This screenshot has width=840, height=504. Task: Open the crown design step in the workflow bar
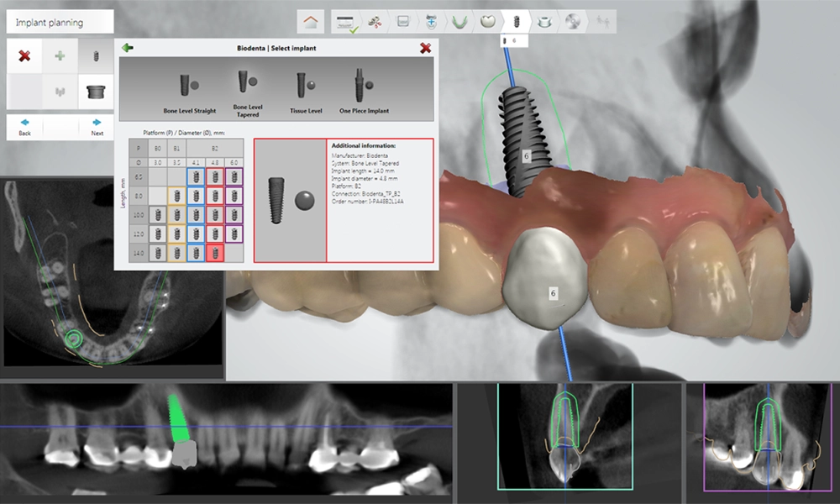pyautogui.click(x=487, y=22)
